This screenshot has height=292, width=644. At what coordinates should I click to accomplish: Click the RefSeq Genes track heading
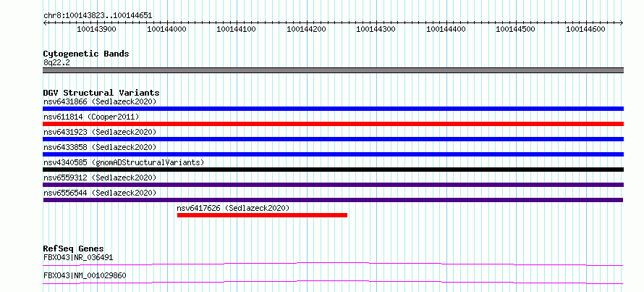(74, 249)
